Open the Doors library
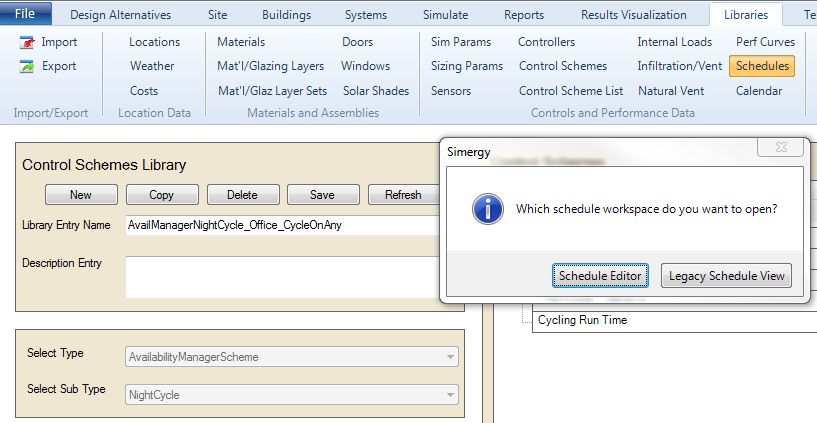Screen dimensions: 817x423 (357, 42)
